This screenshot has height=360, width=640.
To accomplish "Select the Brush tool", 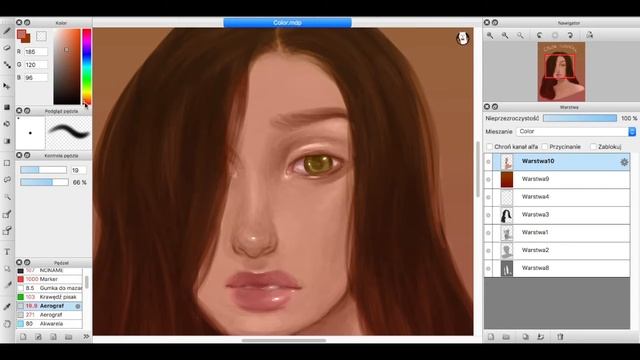I will [x=7, y=31].
